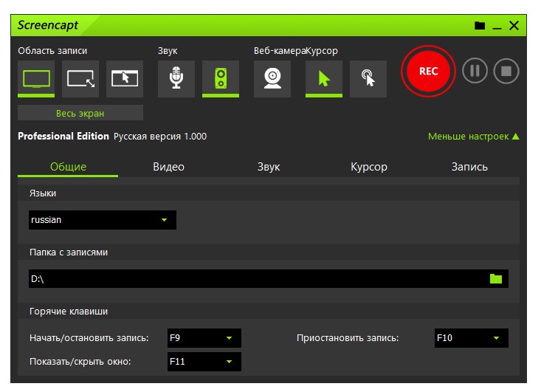Minimize the Screencapt window
The width and height of the screenshot is (541, 392).
(497, 27)
